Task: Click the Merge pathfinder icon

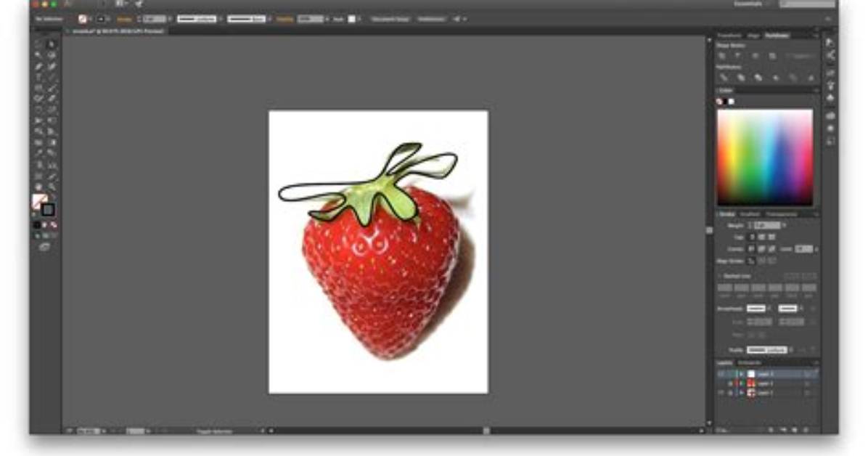Action: [x=758, y=78]
